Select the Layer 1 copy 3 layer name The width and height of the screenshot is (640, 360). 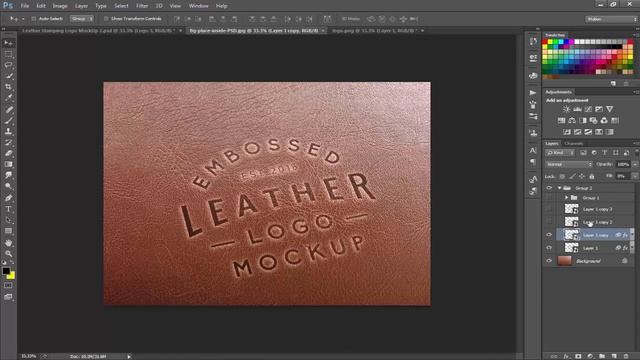(598, 209)
